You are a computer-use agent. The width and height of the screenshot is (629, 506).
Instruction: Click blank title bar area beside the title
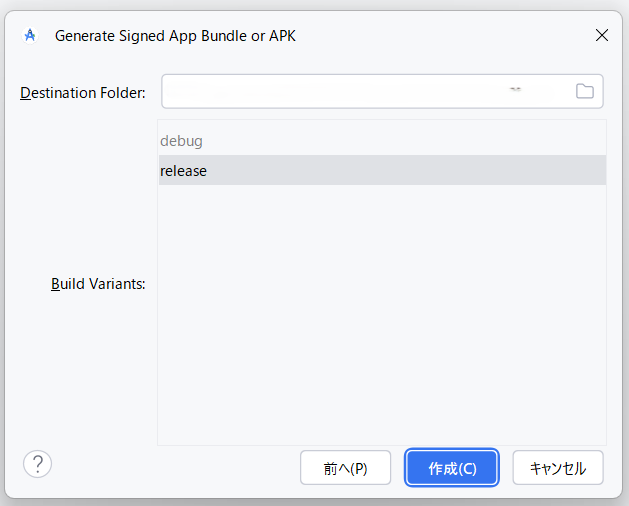click(x=440, y=36)
